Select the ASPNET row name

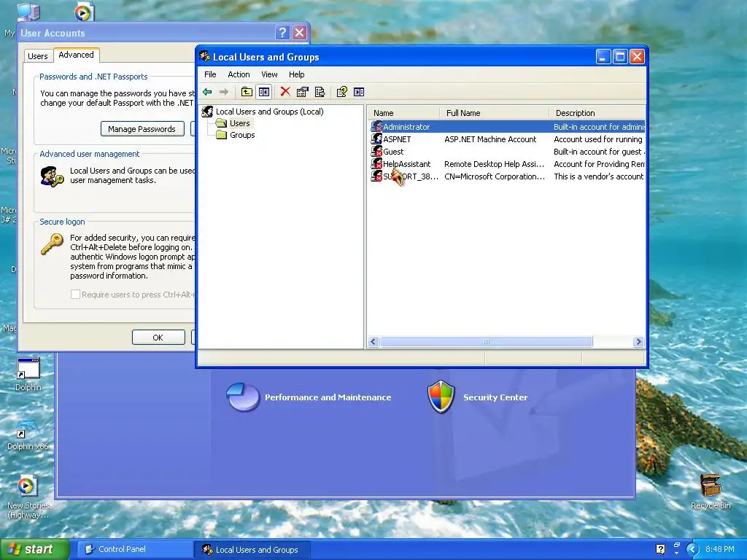397,139
